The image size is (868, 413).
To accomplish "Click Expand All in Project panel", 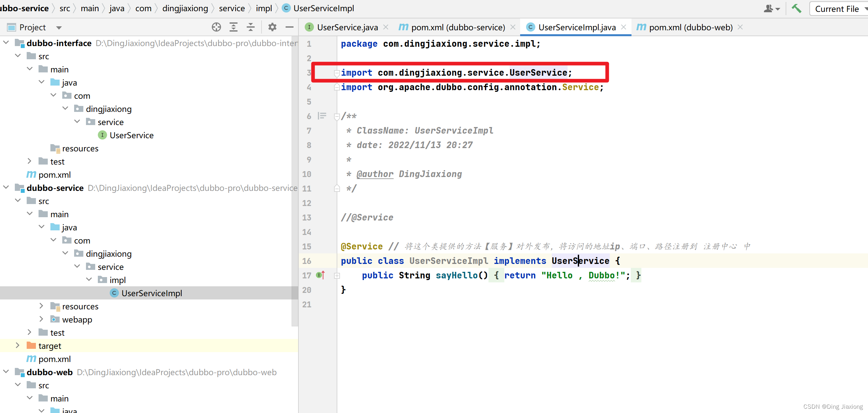I will (x=234, y=27).
